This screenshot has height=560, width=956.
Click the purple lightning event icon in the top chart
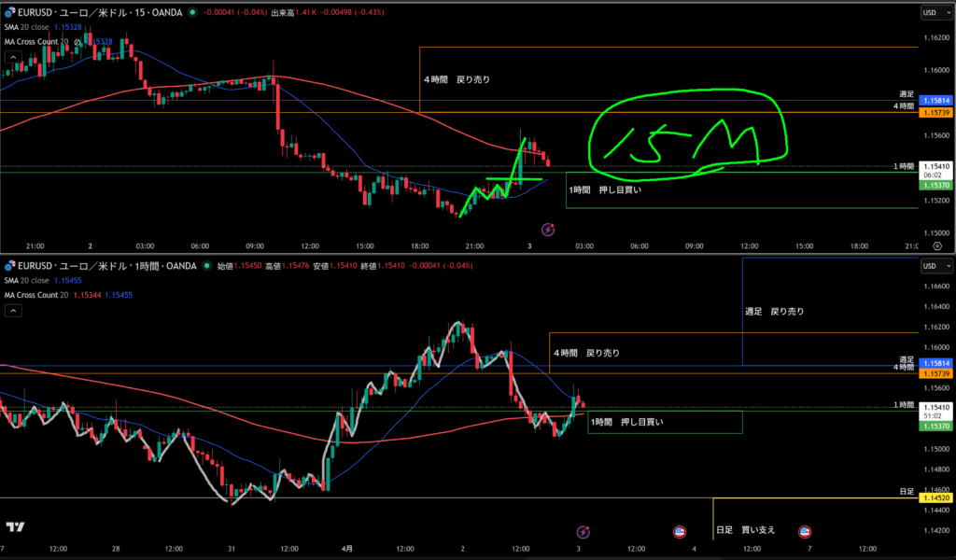[550, 228]
